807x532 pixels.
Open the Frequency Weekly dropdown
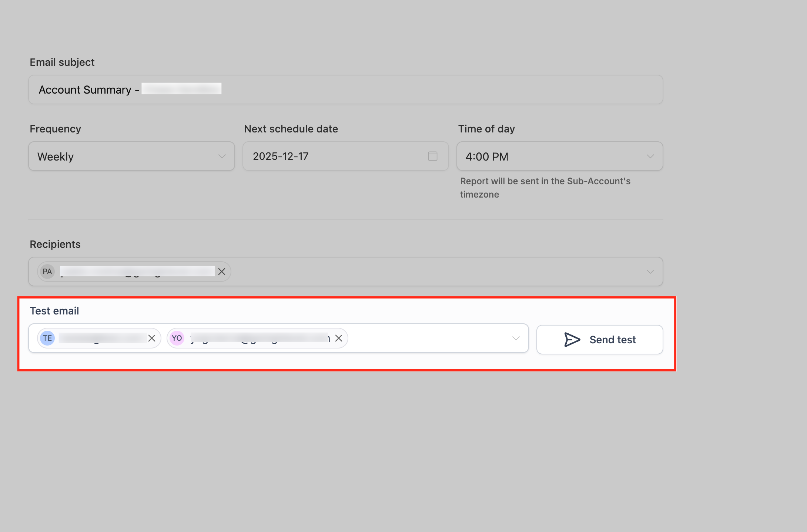(131, 156)
